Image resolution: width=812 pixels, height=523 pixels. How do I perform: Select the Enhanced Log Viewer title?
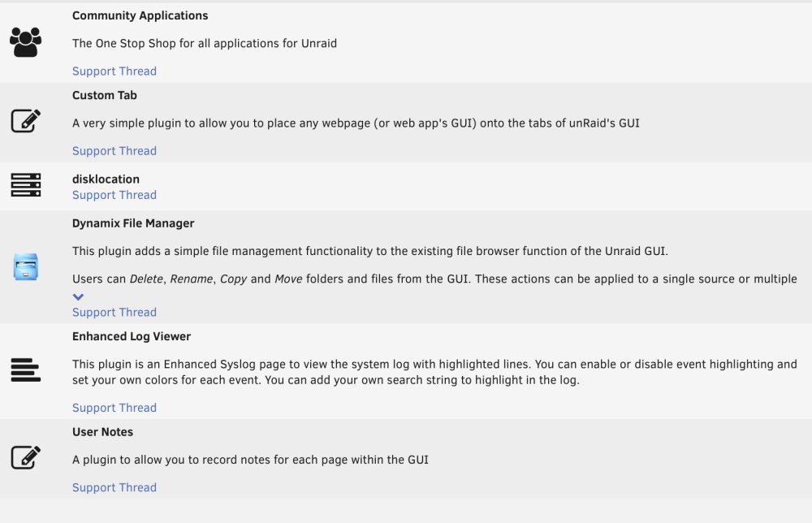[x=132, y=336]
